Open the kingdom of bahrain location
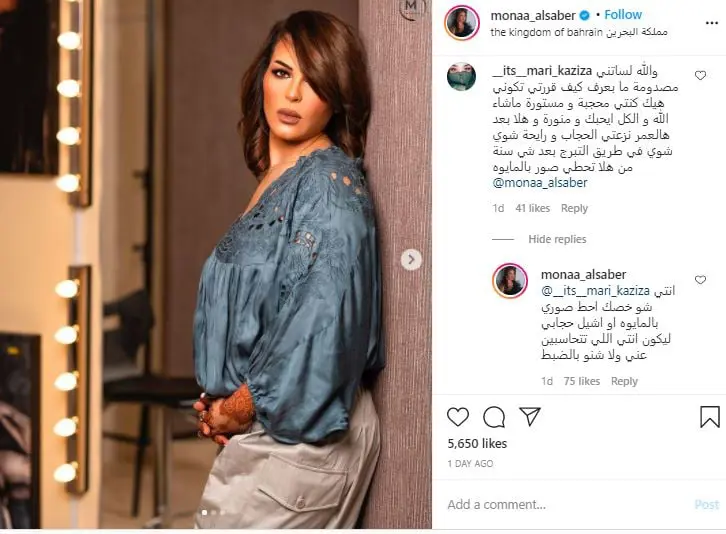The height and width of the screenshot is (534, 726). [579, 32]
